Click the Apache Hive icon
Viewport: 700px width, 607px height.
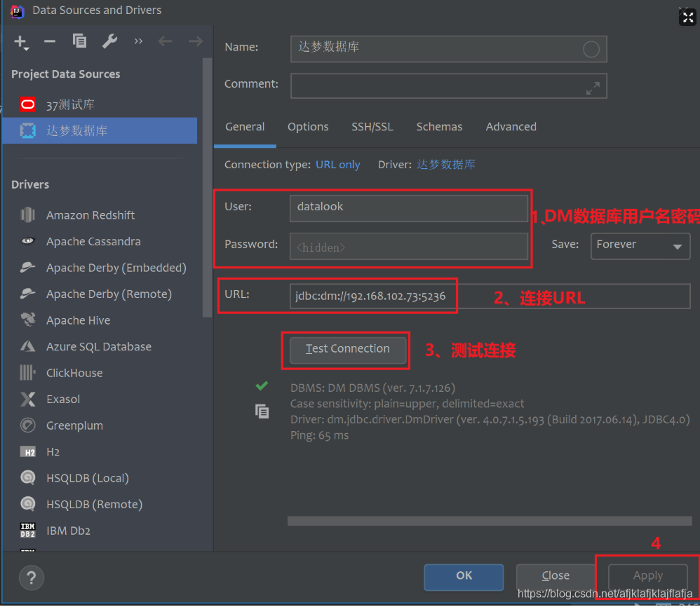click(x=27, y=320)
